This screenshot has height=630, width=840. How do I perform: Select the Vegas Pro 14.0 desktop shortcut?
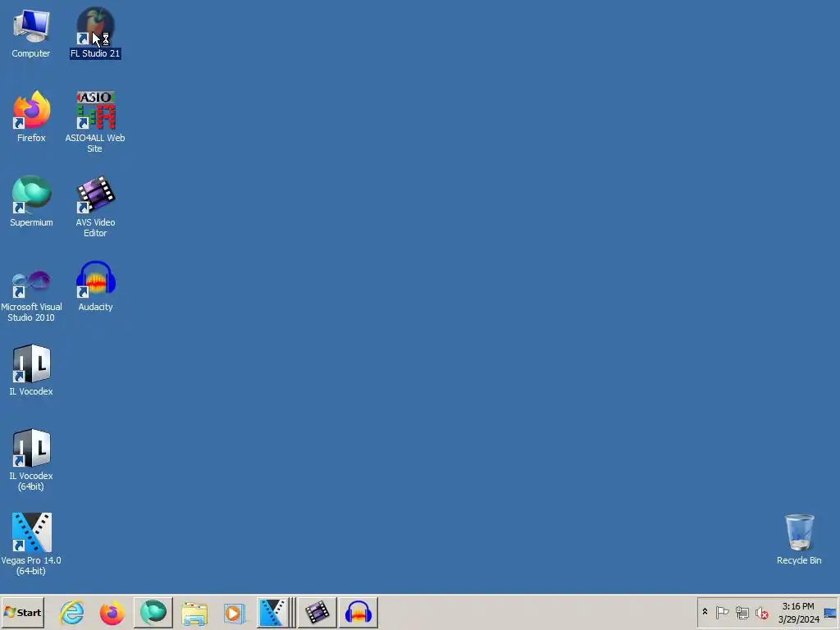[x=31, y=545]
